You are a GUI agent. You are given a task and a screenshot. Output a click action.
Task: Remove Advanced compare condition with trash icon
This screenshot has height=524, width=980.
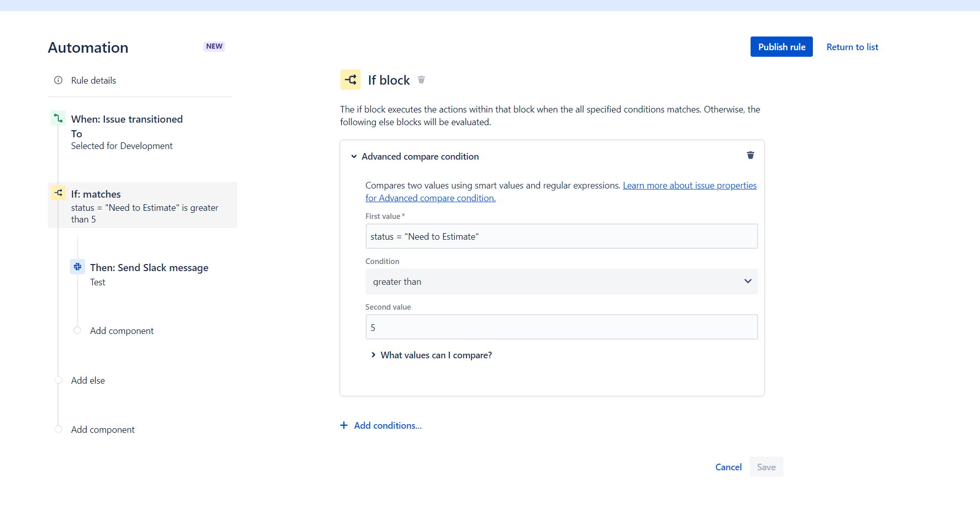[x=751, y=155]
